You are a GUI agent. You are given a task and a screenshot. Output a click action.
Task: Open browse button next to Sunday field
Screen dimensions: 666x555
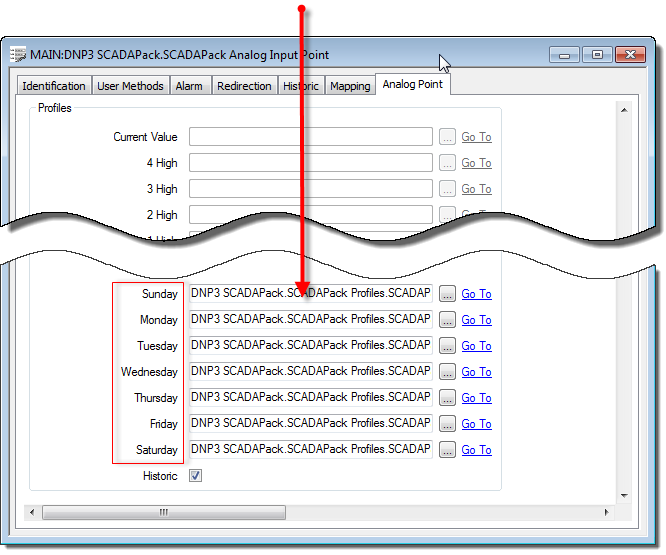pos(447,294)
